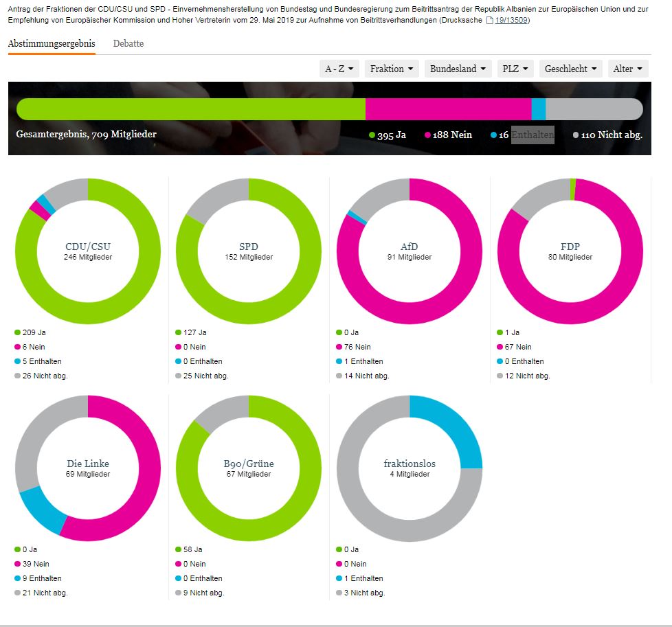Screen dimensions: 672x627
Task: Open the Geschlecht filter dropdown
Action: click(x=570, y=69)
